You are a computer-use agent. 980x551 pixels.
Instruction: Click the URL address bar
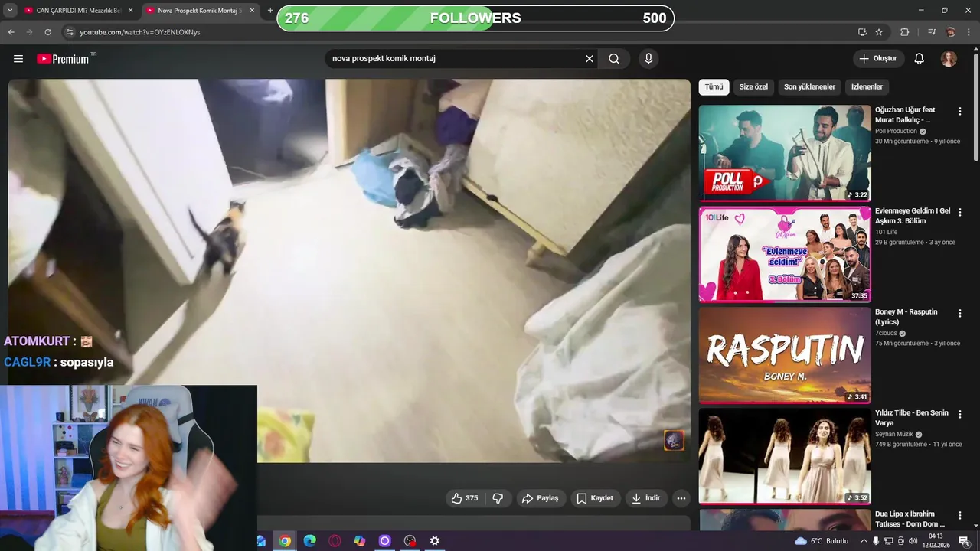click(459, 32)
